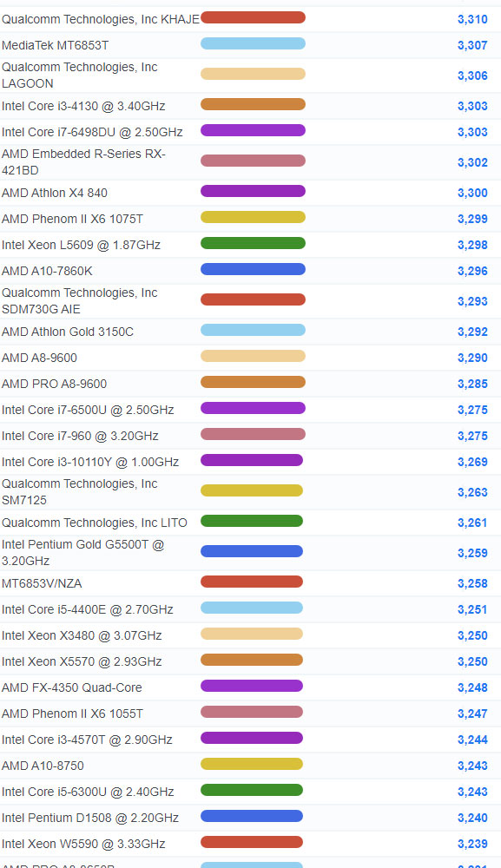The height and width of the screenshot is (868, 501).
Task: Open AMD Phenom II X6 1055T
Action: [73, 714]
